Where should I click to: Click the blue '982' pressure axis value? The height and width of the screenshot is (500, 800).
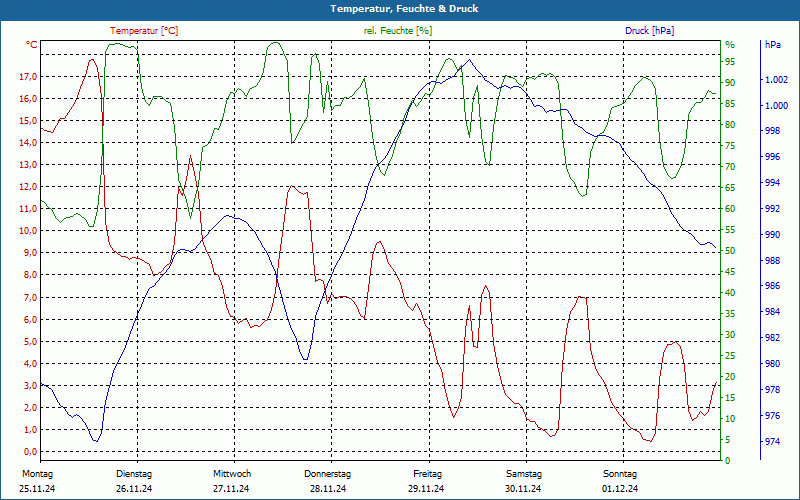click(x=773, y=338)
